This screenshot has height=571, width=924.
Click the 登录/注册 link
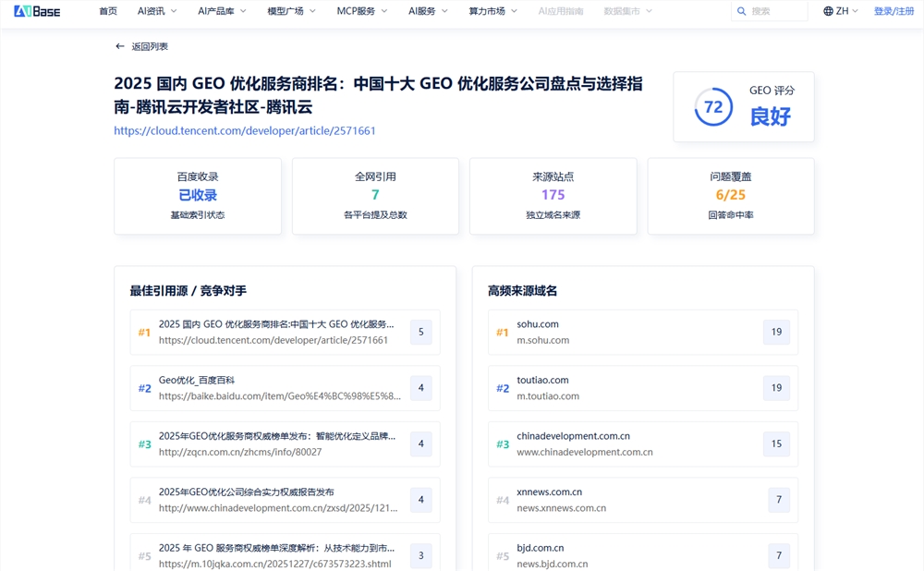coord(893,11)
